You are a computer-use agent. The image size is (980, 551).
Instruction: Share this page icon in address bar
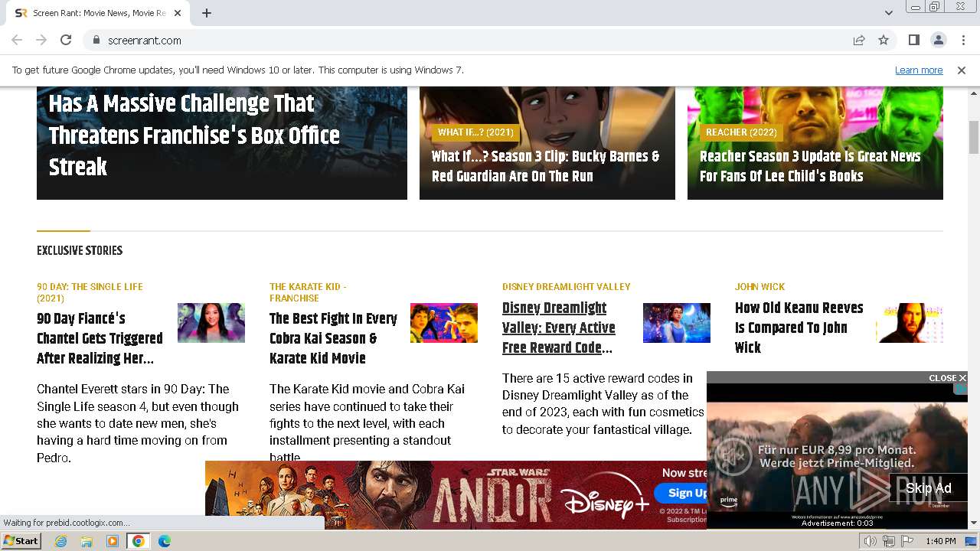859,40
